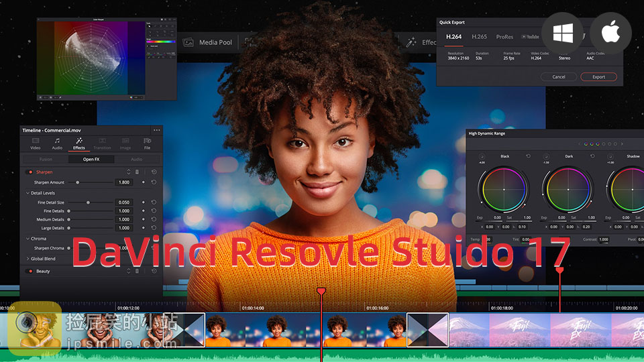The image size is (644, 362).
Task: Click the Fine Detail Size slider handle
Action: tap(88, 202)
